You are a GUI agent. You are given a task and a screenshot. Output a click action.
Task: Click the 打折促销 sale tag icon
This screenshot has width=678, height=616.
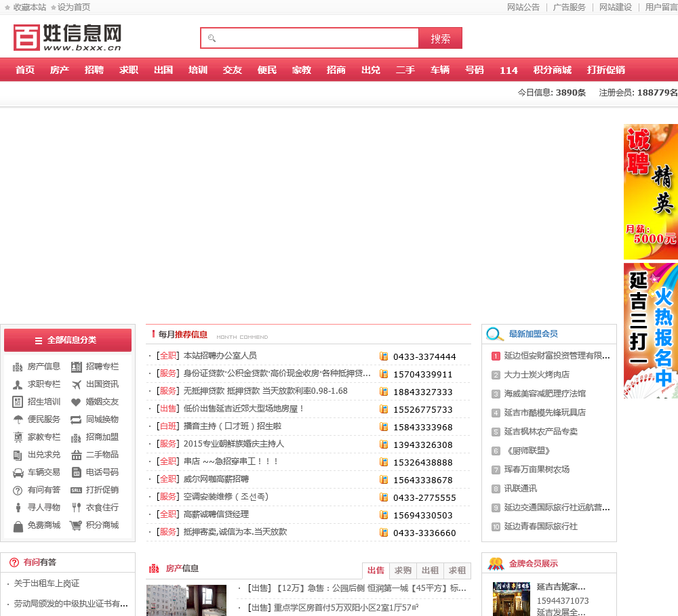click(76, 490)
